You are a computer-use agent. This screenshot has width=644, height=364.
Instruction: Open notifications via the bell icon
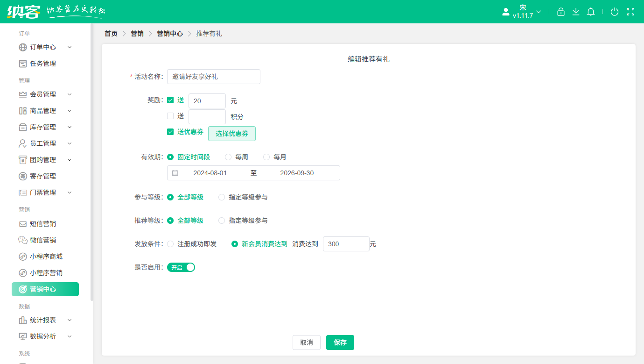[x=591, y=12]
